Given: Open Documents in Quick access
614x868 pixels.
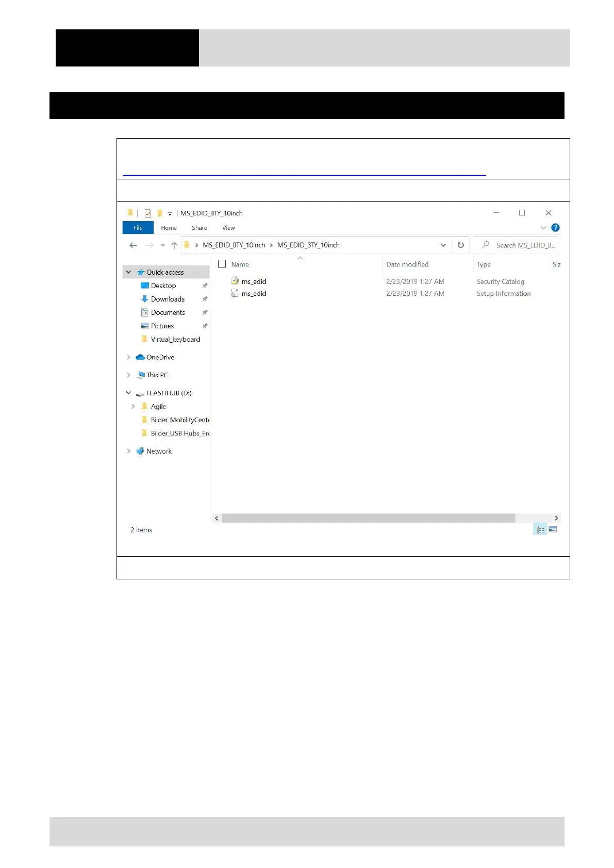Looking at the screenshot, I should point(168,312).
